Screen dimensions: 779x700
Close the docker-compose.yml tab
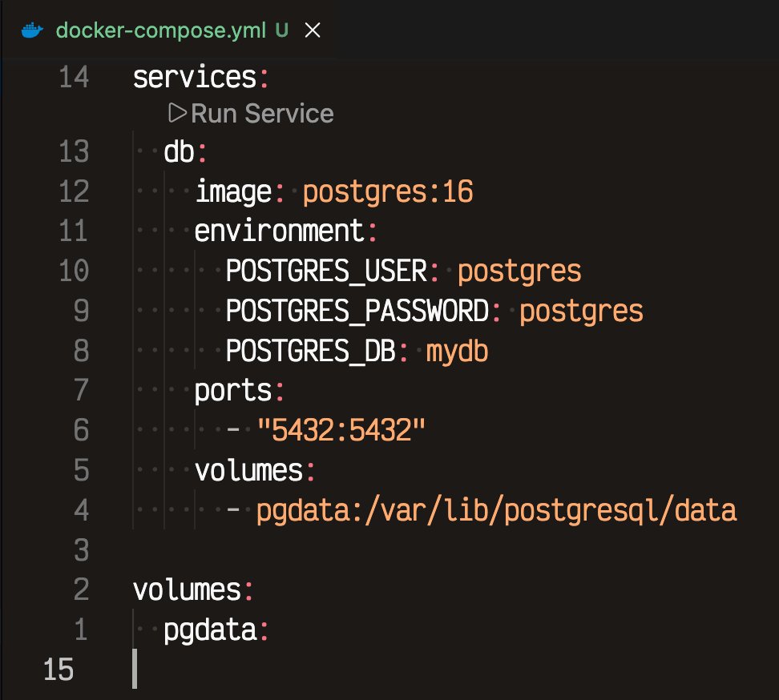point(313,30)
